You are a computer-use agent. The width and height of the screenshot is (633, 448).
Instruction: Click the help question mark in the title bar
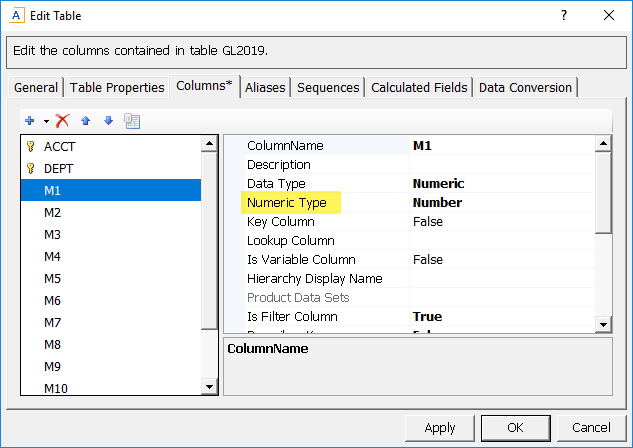564,16
